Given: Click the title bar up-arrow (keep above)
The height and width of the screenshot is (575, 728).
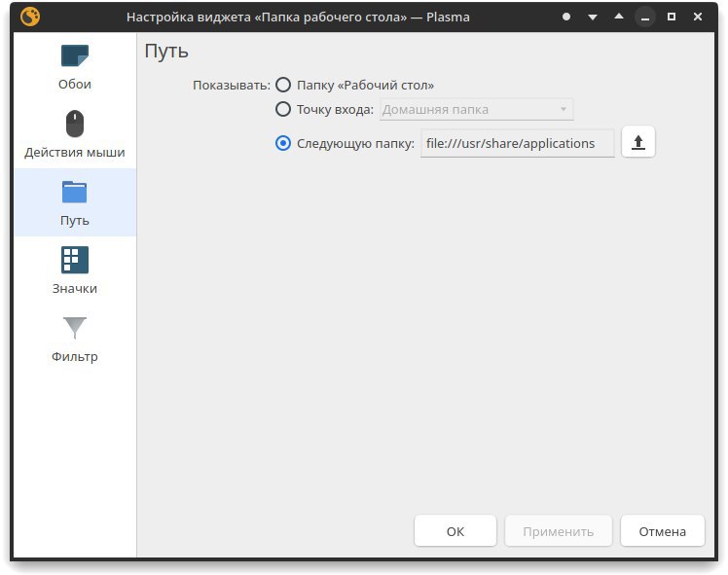Looking at the screenshot, I should (618, 17).
